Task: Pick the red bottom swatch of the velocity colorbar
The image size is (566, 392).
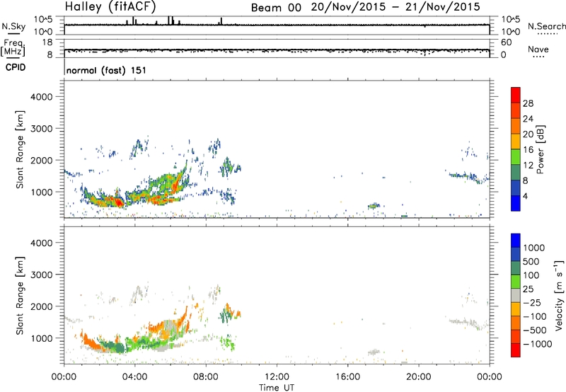Action: [x=516, y=350]
